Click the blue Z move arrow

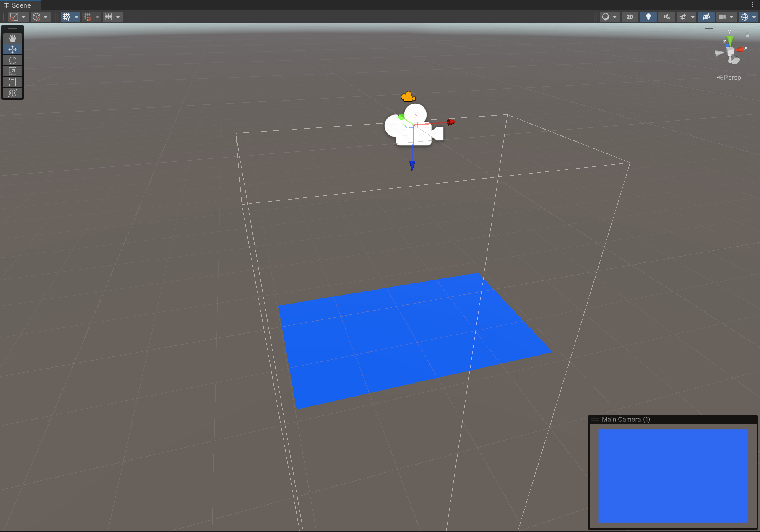pos(412,166)
